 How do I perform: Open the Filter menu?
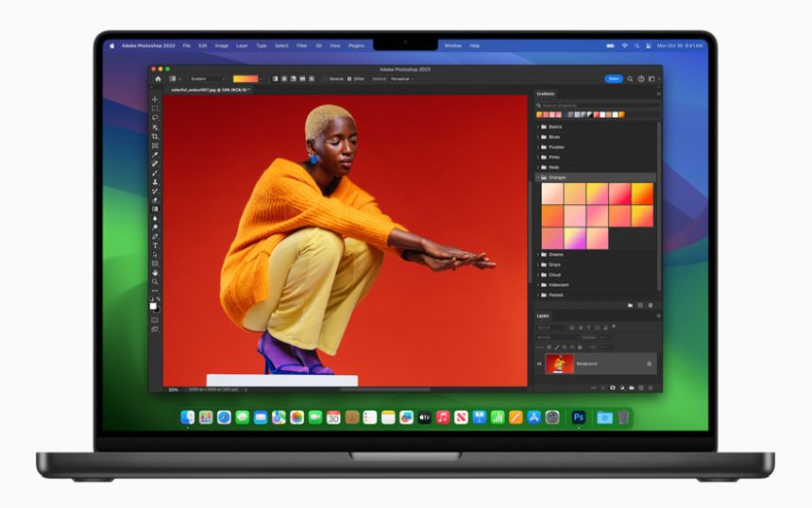click(x=301, y=45)
